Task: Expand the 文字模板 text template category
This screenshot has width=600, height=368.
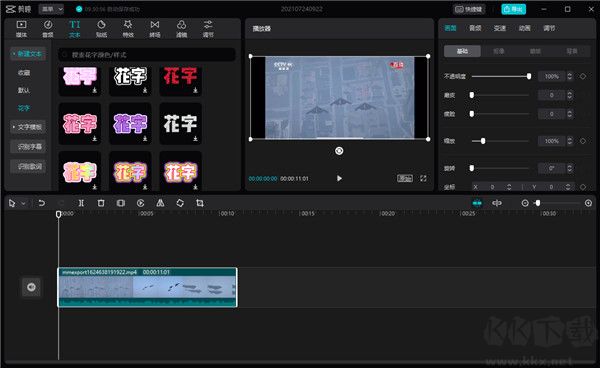Action: point(28,127)
